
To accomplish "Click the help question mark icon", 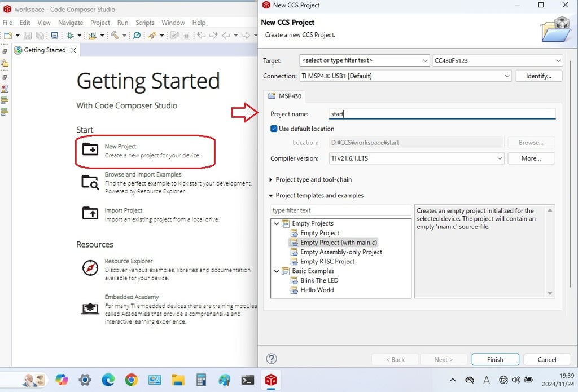I will 272,359.
